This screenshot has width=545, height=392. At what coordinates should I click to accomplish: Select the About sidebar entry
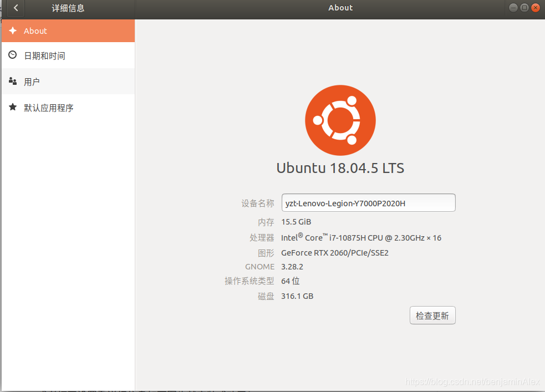coord(68,31)
